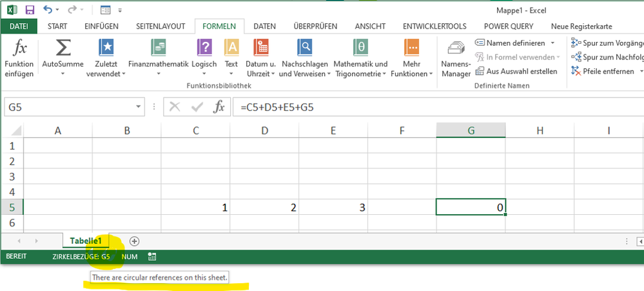Image resolution: width=644 pixels, height=291 pixels.
Task: Select cell E5 containing 3
Action: pyautogui.click(x=333, y=207)
